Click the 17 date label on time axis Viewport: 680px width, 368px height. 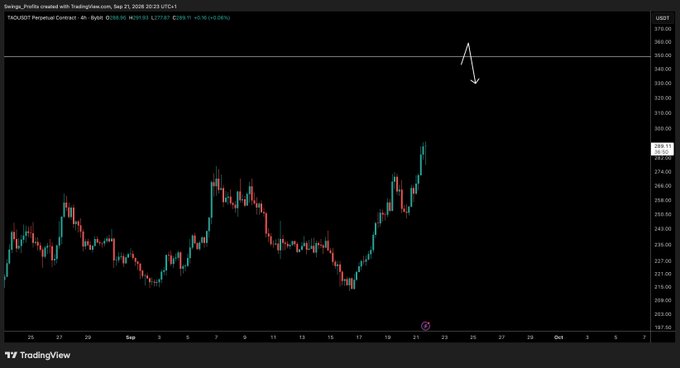tap(359, 337)
